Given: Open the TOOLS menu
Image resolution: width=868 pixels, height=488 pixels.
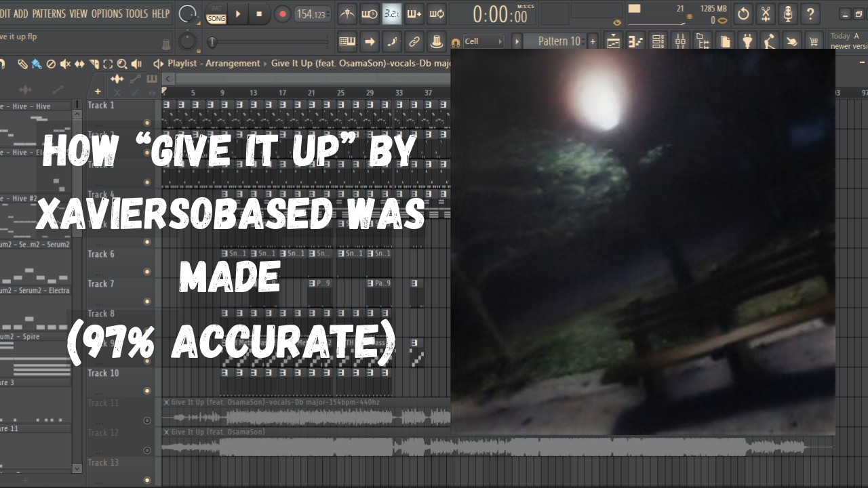Looking at the screenshot, I should click(x=136, y=14).
